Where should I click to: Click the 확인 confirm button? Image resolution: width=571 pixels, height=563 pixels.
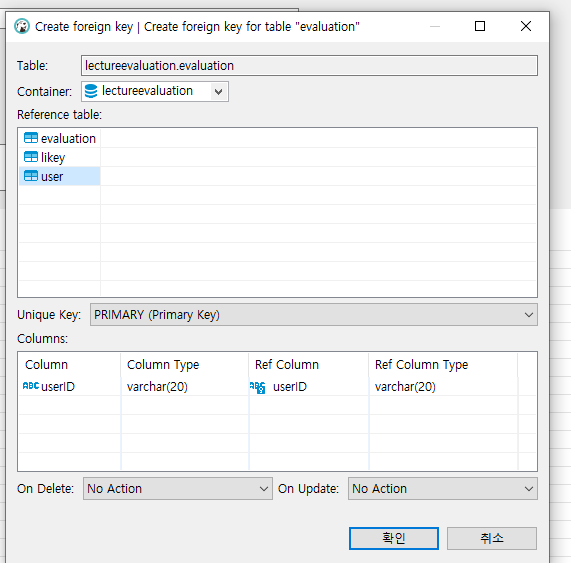(x=394, y=538)
